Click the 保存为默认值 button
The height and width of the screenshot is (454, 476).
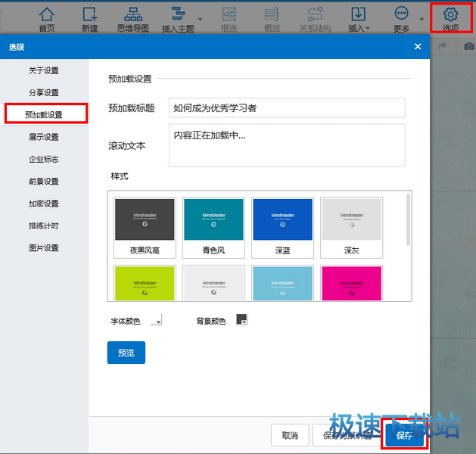coord(347,435)
